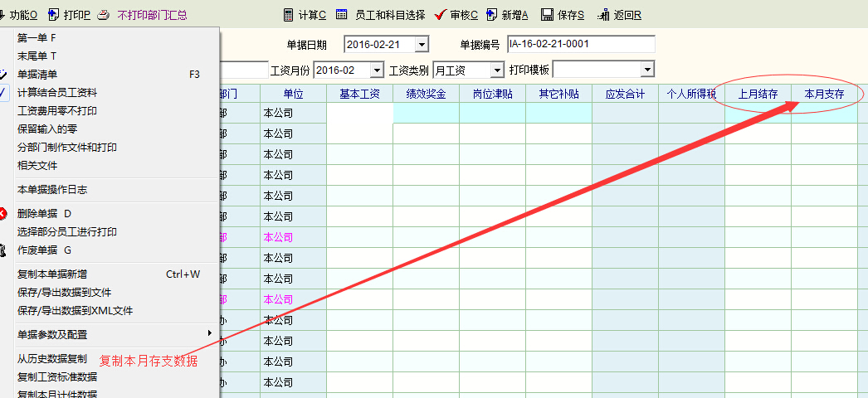Image resolution: width=868 pixels, height=398 pixels.
Task: Click the printer icon for 打印P
Action: pos(54,15)
